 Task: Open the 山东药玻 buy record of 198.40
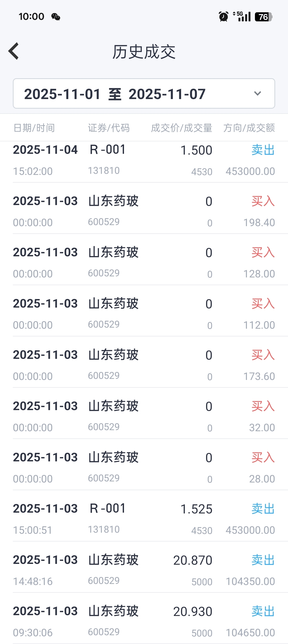[x=144, y=211]
